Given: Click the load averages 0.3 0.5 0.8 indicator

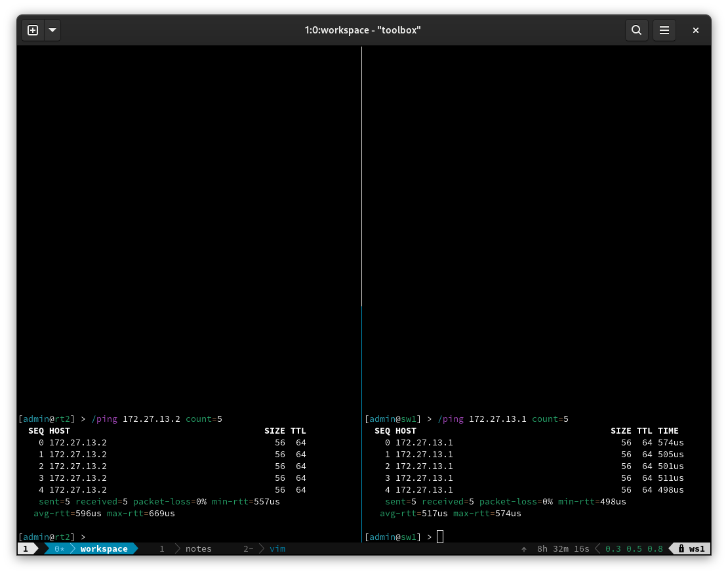Looking at the screenshot, I should pyautogui.click(x=634, y=548).
